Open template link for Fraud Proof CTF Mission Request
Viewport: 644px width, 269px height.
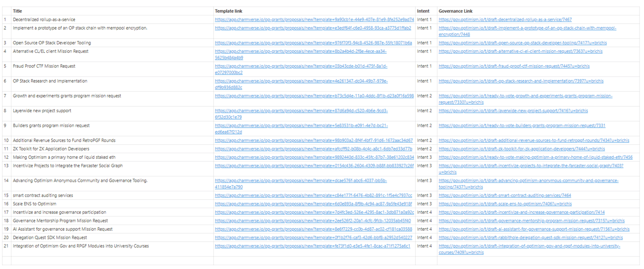point(301,69)
